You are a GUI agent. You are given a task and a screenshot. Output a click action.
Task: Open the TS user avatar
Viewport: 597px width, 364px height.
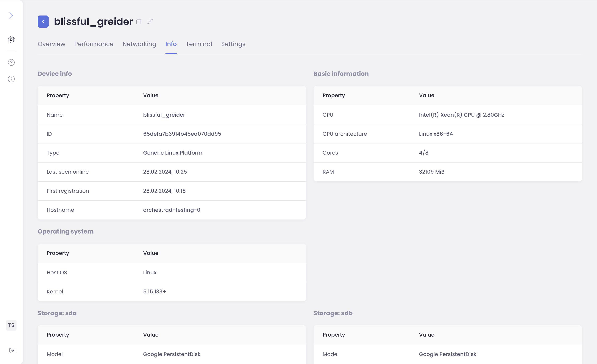(x=11, y=325)
